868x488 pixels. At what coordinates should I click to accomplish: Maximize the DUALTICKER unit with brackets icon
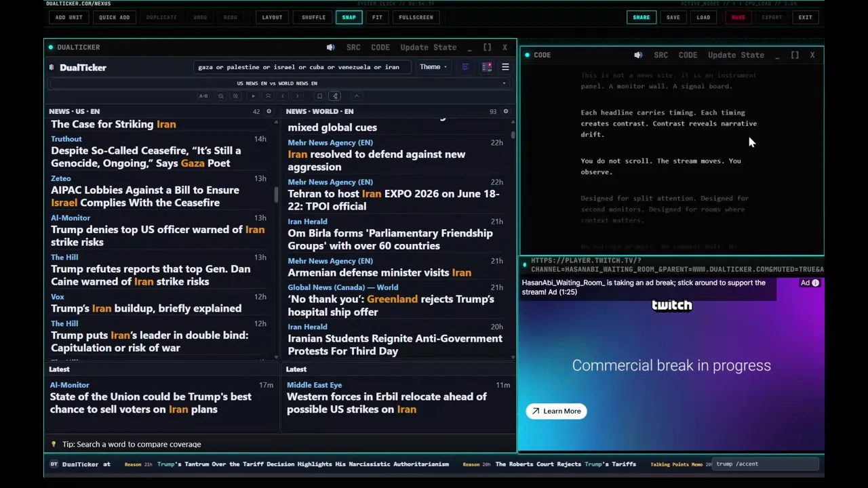(x=487, y=47)
